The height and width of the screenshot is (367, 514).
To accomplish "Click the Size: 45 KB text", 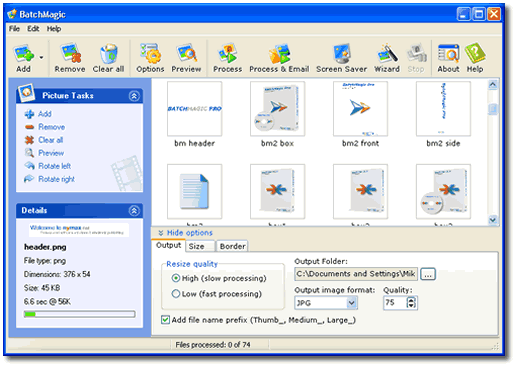I will click(x=42, y=288).
